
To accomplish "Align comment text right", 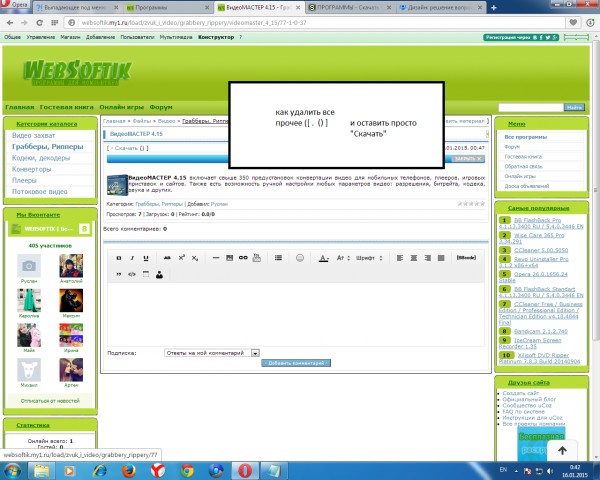I will coord(427,258).
